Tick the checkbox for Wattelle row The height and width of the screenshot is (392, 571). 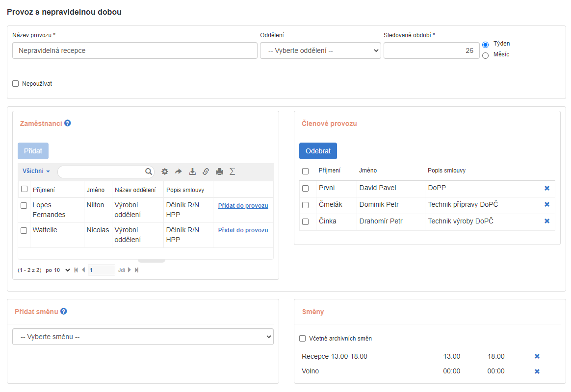24,230
